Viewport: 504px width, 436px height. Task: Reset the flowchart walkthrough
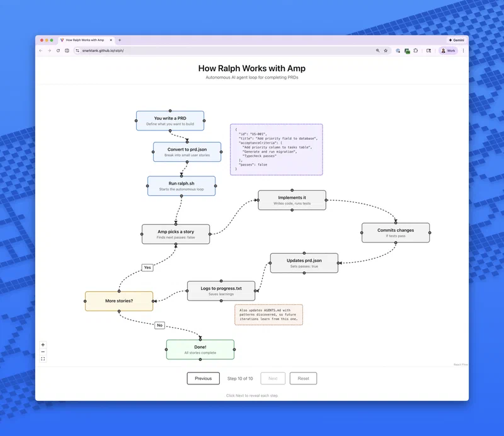point(303,378)
